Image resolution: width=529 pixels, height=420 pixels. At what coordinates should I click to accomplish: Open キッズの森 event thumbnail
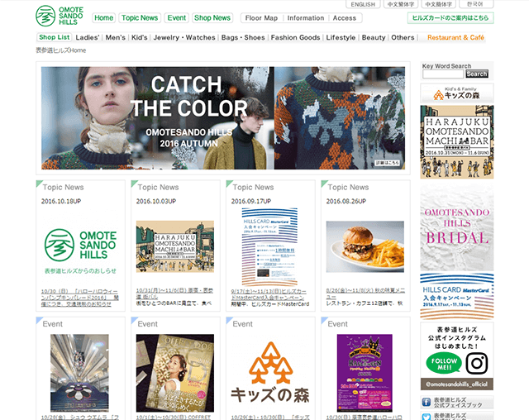(270, 373)
